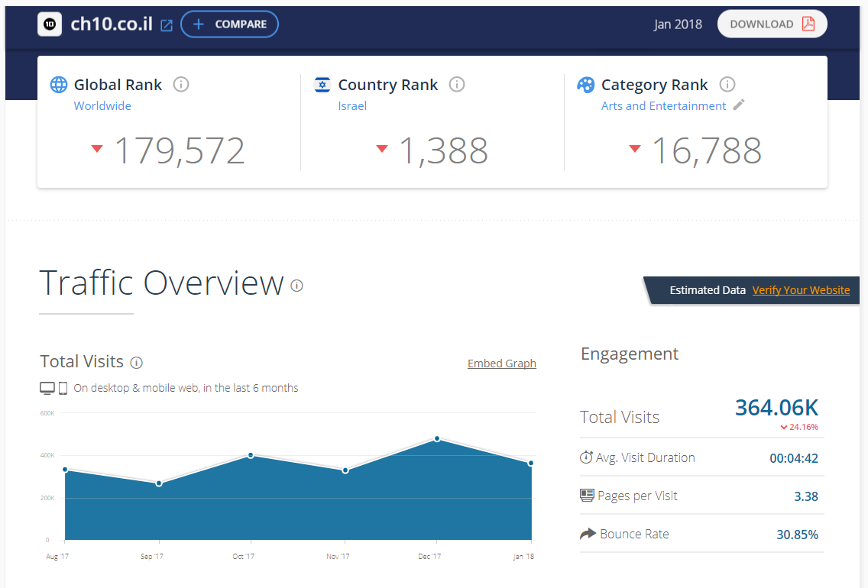Click the Total Visits info icon

pos(137,362)
